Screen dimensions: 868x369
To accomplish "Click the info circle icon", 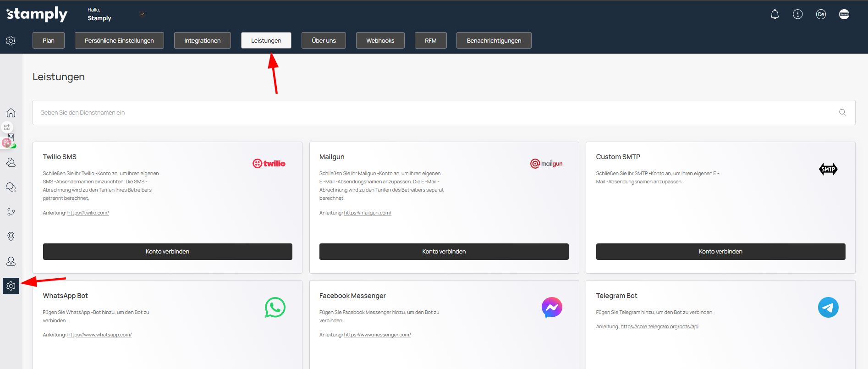I will click(797, 15).
